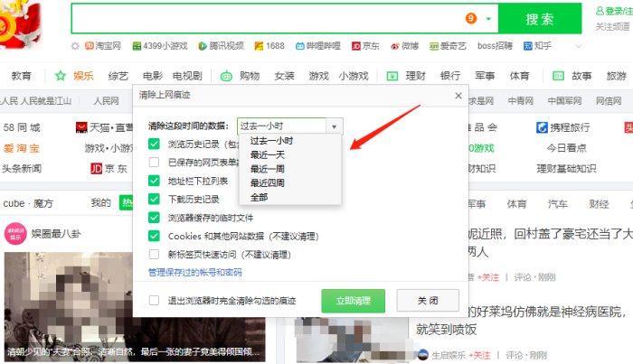Switch to the 财经 news tab
This screenshot has width=633, height=364.
[599, 204]
